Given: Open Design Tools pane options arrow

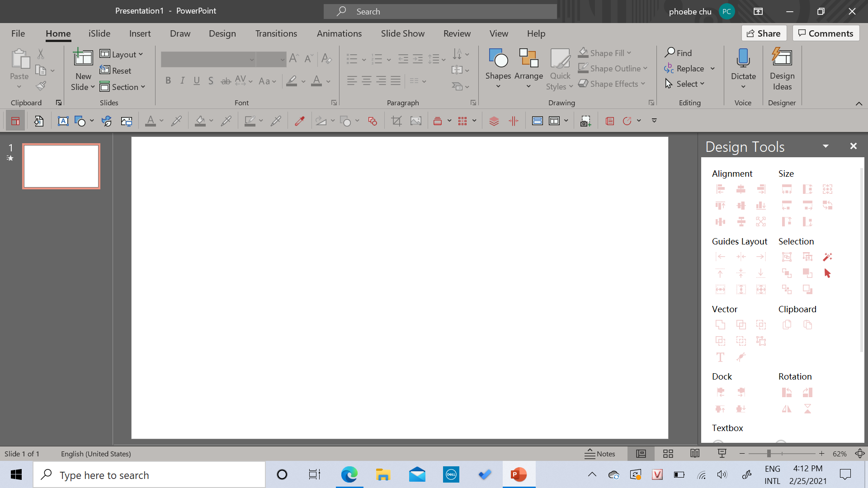Looking at the screenshot, I should click(826, 146).
